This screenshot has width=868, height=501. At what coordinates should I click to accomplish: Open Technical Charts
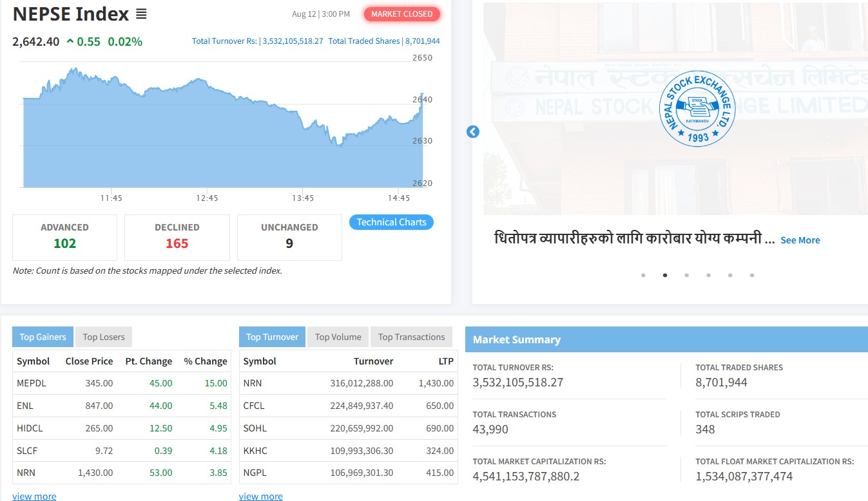[x=392, y=222]
